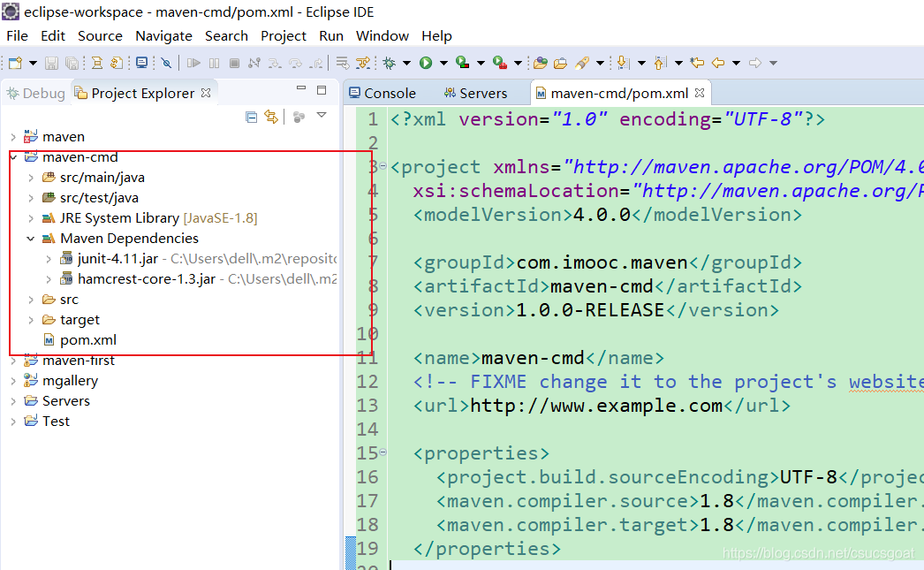Close the maven-cmd/pom.xml editor tab
The image size is (924, 570).
click(x=700, y=93)
